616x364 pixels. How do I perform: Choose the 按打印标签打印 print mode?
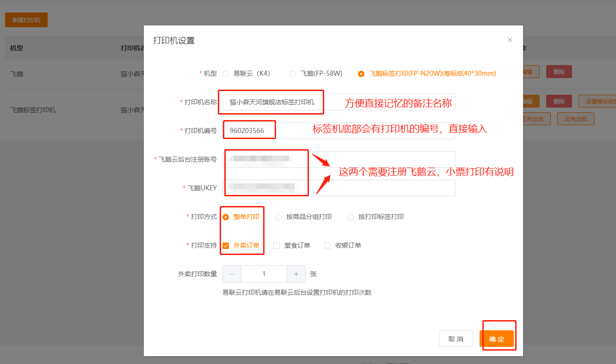(x=351, y=217)
